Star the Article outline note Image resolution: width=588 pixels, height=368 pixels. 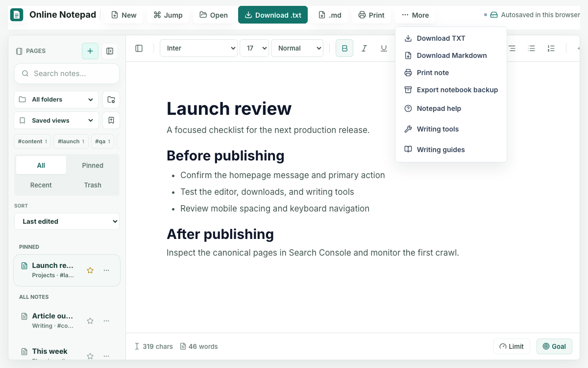coord(90,321)
